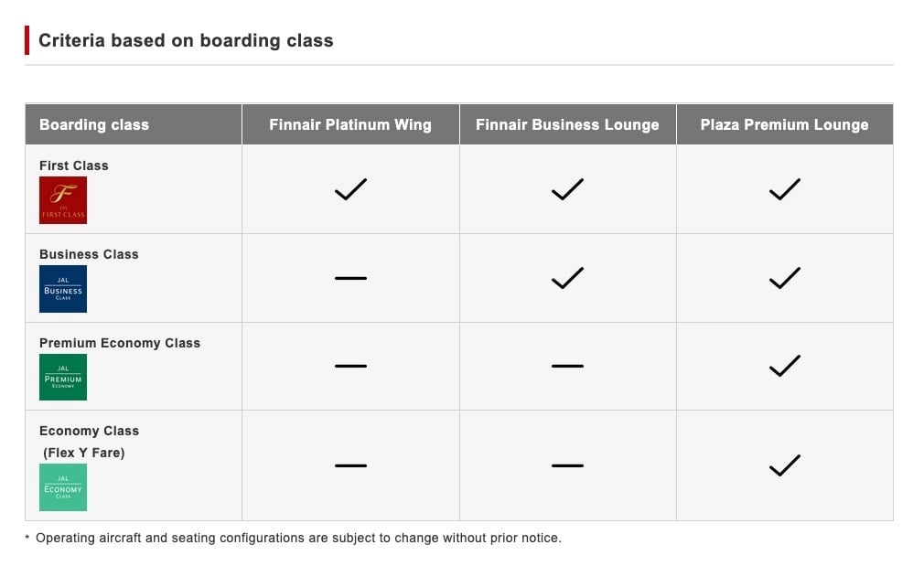
Task: Click the JAL Economy Class teal icon
Action: tap(63, 486)
